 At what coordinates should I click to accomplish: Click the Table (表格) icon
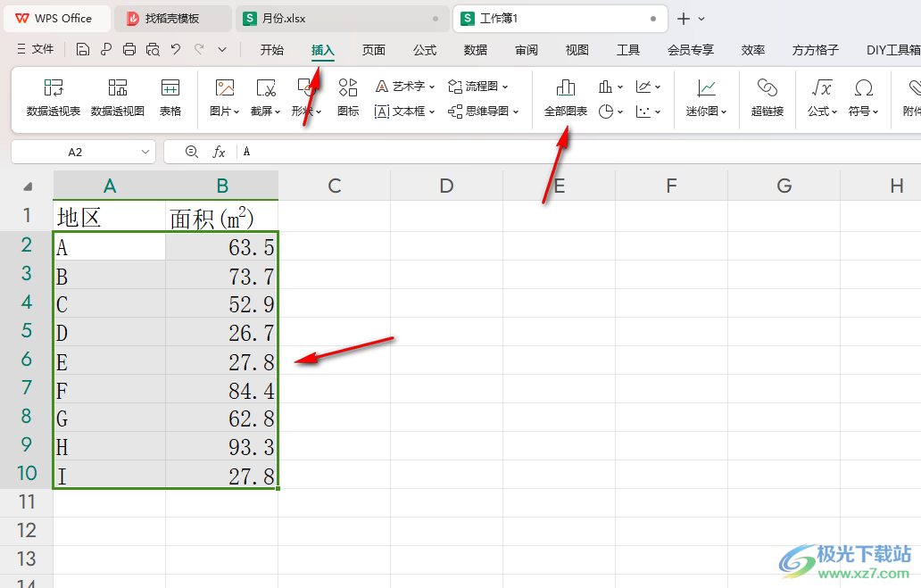click(x=170, y=97)
